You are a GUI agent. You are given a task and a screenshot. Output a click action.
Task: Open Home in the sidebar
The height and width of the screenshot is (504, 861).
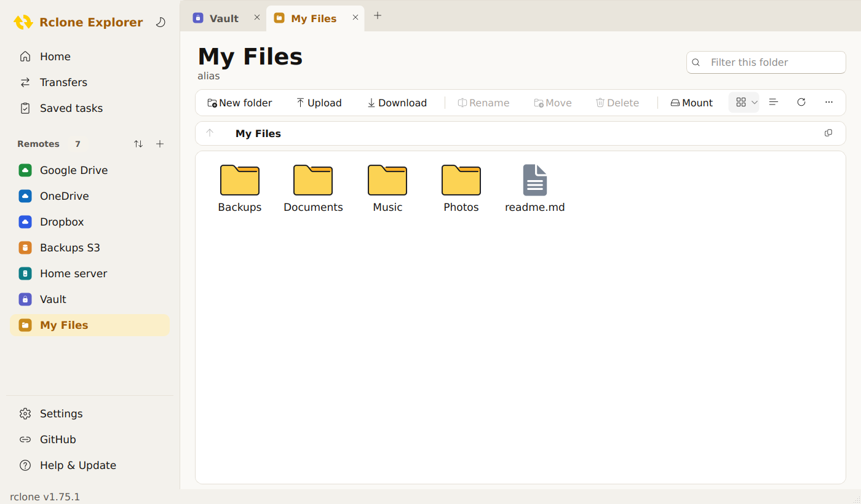(x=90, y=57)
